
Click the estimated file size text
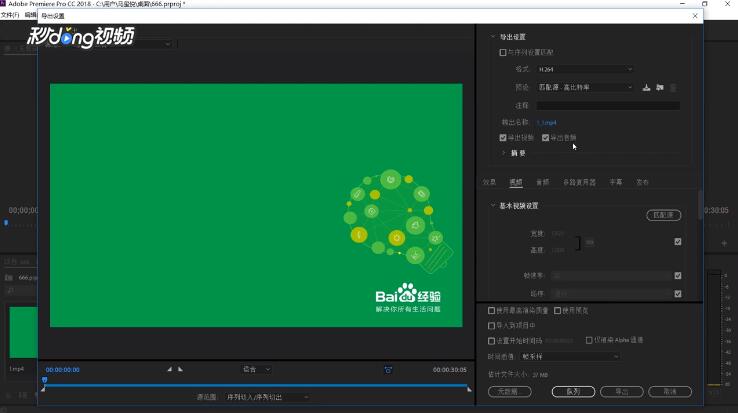tap(518, 375)
